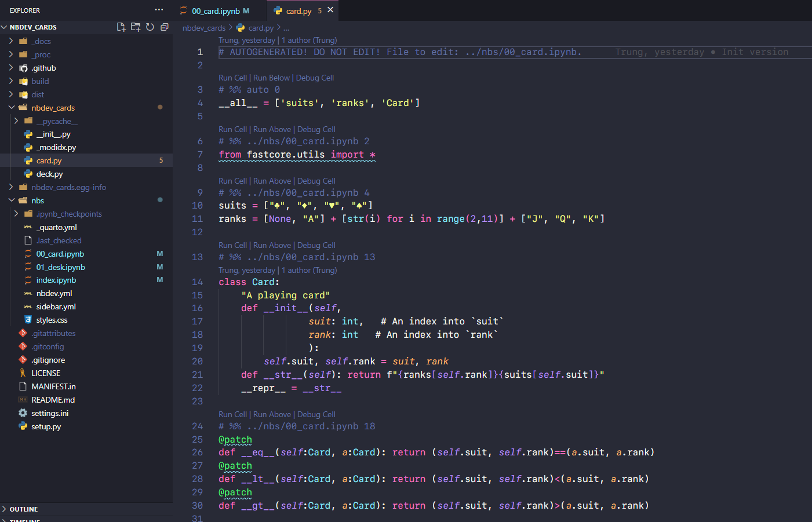Click the card.py breadcrumb segment
The image size is (812, 522).
pos(261,28)
